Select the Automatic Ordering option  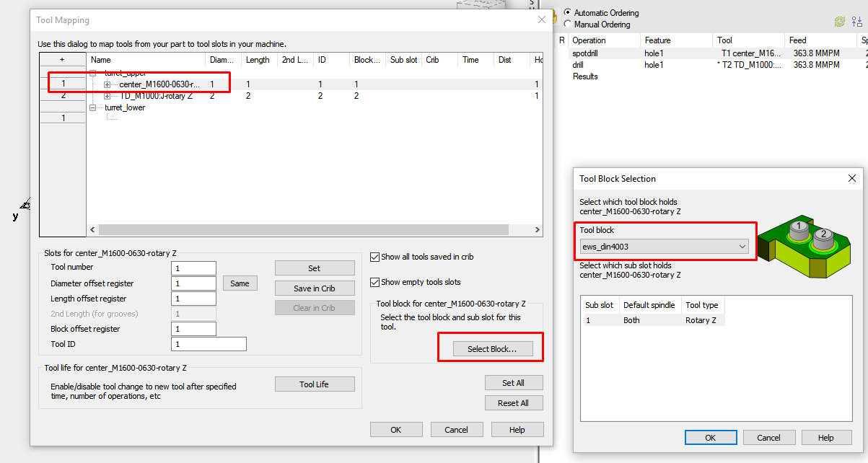(569, 12)
